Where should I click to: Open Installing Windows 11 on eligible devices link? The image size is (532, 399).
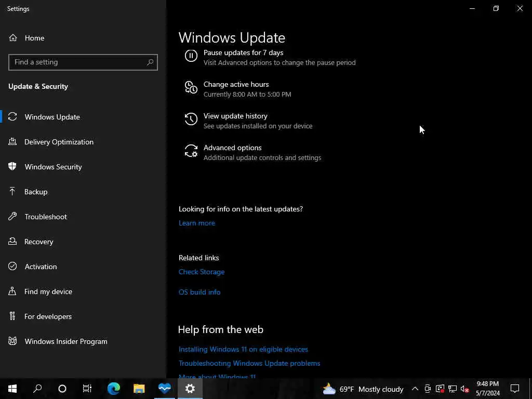pyautogui.click(x=243, y=349)
